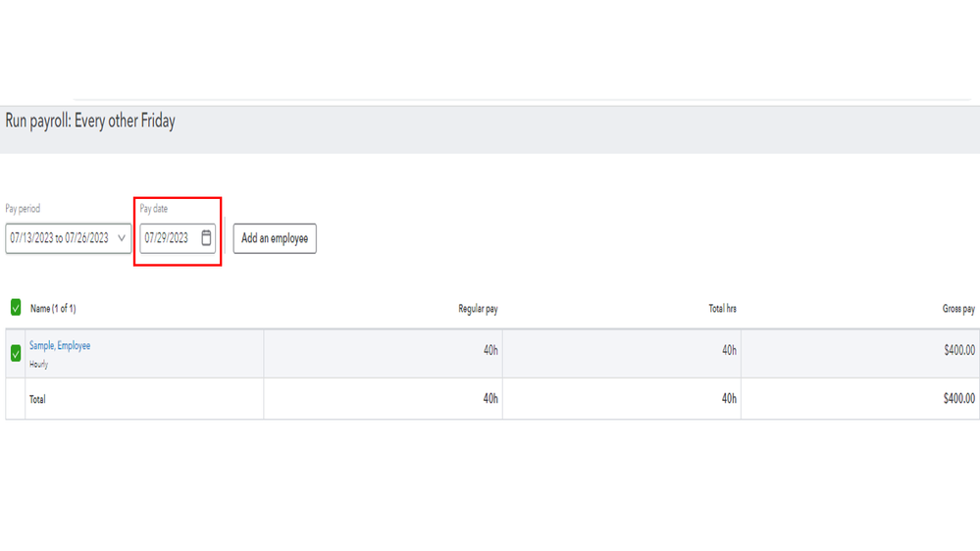Click the Total row label

tap(37, 400)
